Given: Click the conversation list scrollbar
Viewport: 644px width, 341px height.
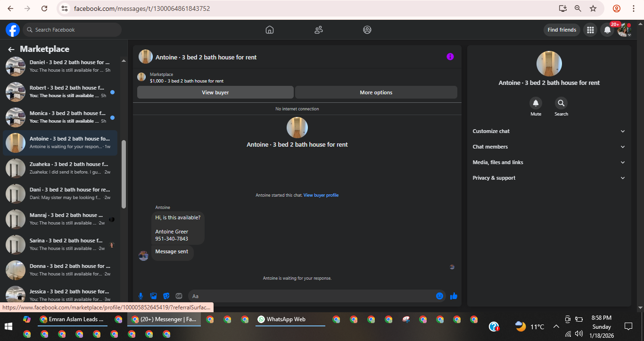Looking at the screenshot, I should (124, 174).
